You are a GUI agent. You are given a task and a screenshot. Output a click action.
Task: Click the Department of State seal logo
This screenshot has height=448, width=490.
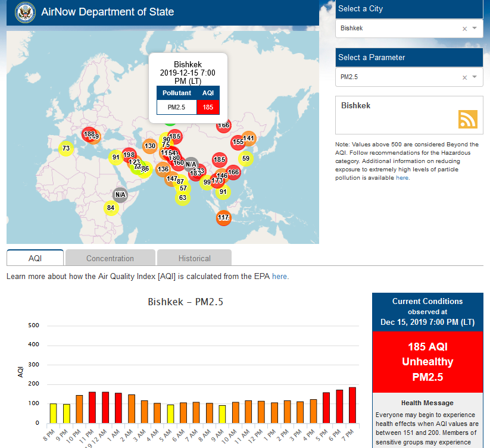(x=24, y=12)
